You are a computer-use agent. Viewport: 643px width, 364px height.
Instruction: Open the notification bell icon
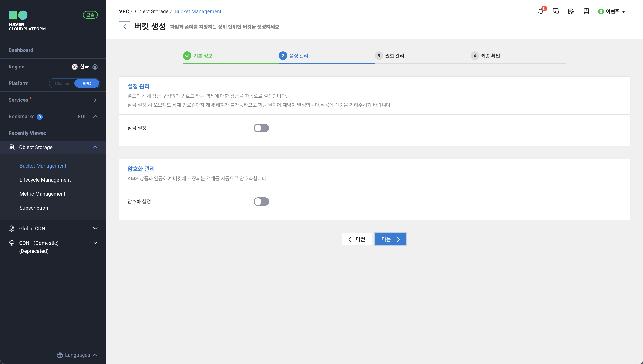541,11
